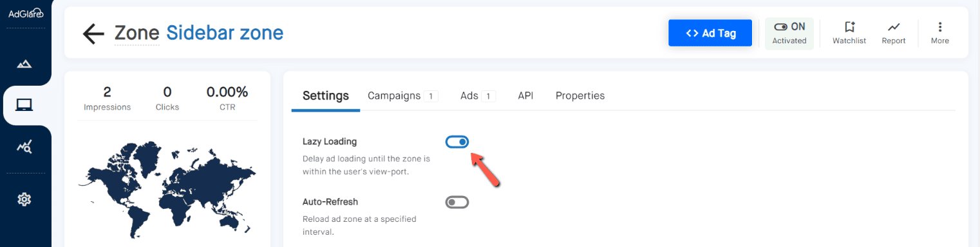Switch to the Ads tab
980x247 pixels.
pos(478,95)
